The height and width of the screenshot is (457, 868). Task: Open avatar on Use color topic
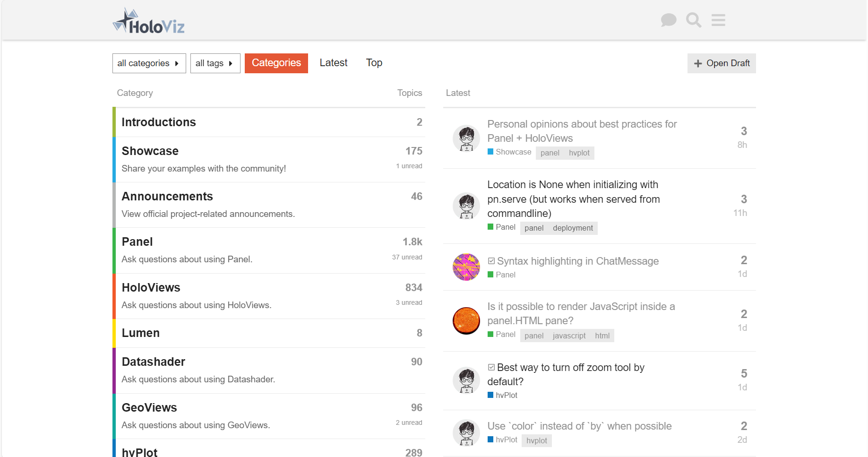466,433
